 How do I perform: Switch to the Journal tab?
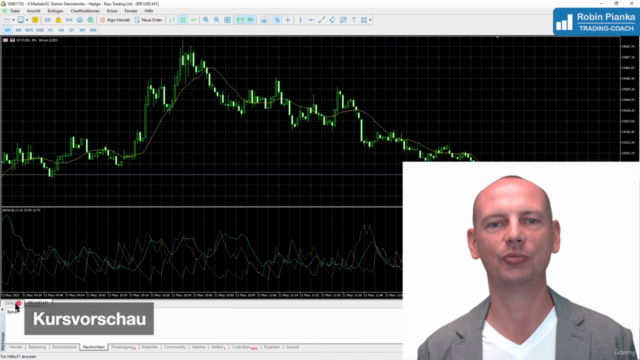(292, 347)
